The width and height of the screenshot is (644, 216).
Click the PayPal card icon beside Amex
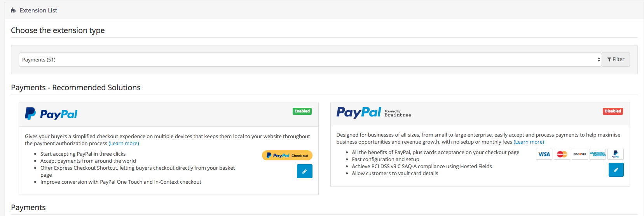tap(616, 154)
